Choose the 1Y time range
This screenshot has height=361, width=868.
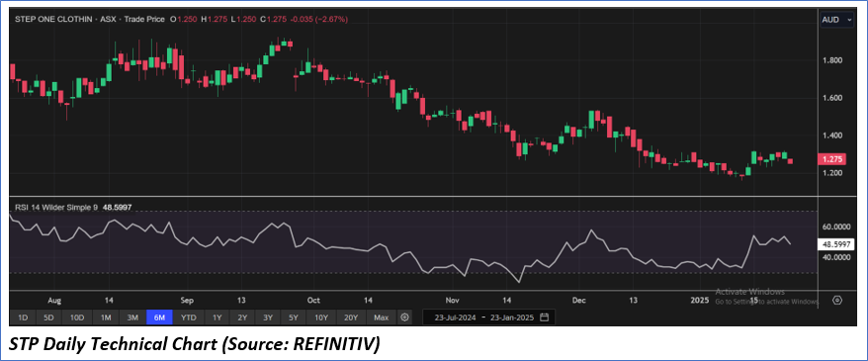tap(217, 317)
